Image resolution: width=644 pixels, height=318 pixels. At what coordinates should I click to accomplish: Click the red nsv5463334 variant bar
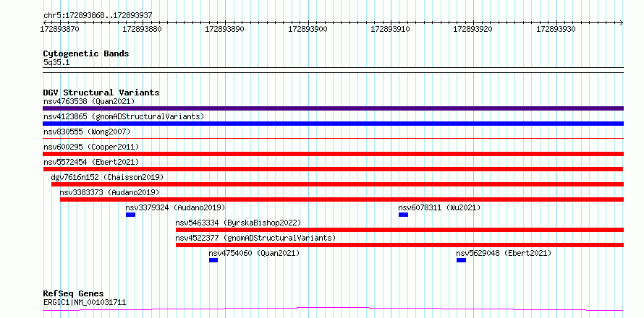point(399,230)
